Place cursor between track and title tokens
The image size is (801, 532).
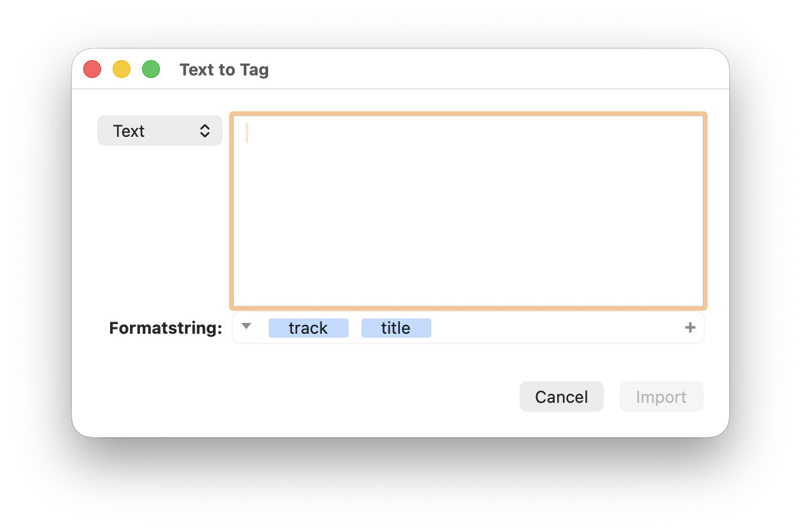(355, 328)
